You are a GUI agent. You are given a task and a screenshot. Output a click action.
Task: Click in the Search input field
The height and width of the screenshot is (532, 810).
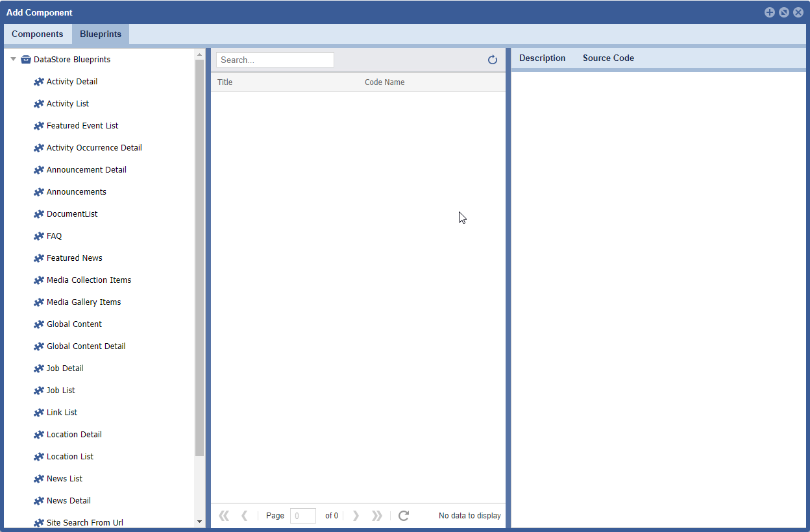[275, 60]
